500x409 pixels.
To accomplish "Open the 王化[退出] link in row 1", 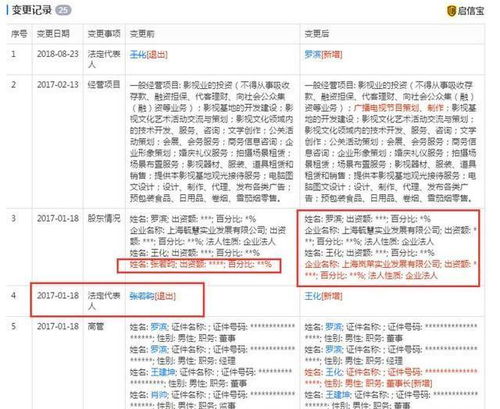I will click(149, 54).
